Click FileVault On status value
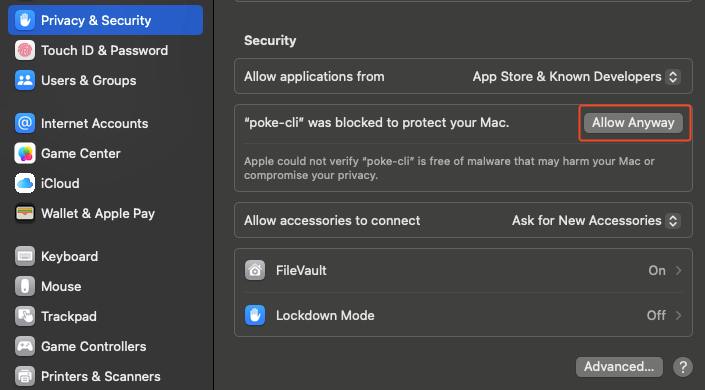 click(x=657, y=270)
